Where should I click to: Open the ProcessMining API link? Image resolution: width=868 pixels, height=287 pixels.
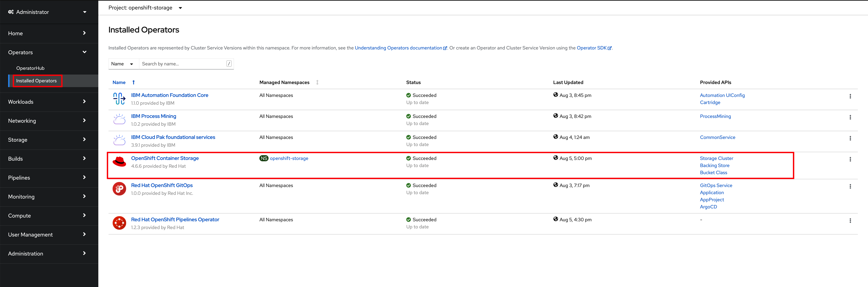[x=715, y=116]
